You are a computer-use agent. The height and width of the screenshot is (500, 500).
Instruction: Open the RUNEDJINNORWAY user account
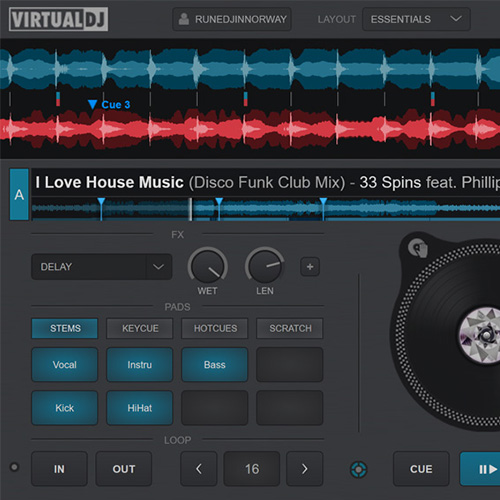(x=232, y=19)
